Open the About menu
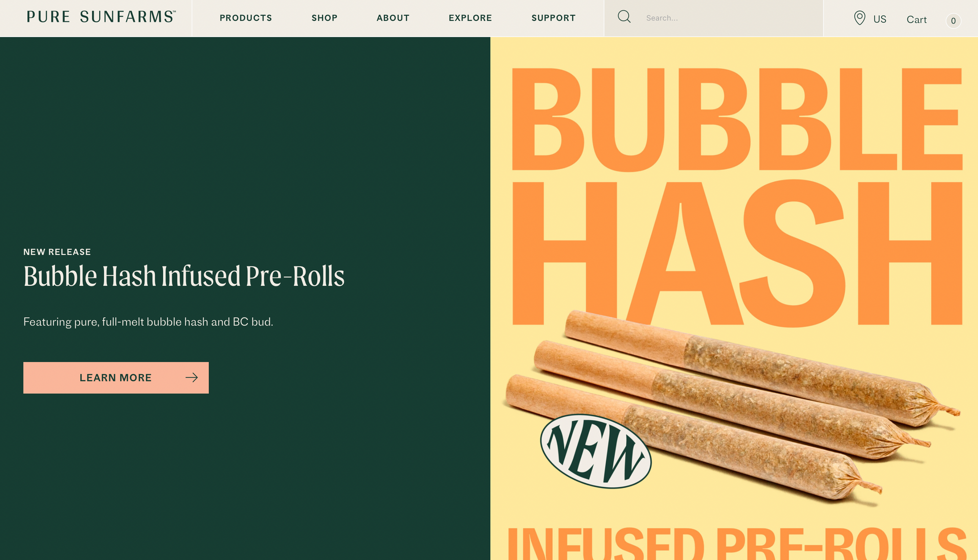This screenshot has height=560, width=978. (393, 18)
